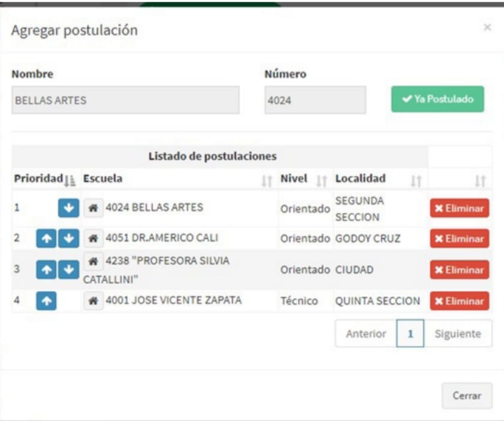
Task: Go to page 1 of the list
Action: click(x=410, y=334)
